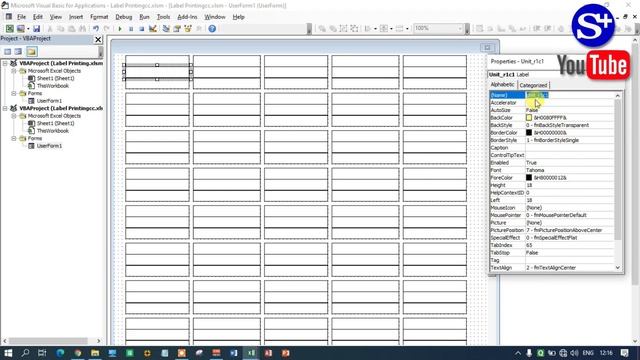Image resolution: width=640 pixels, height=360 pixels.
Task: Open the View menu
Action: click(56, 17)
